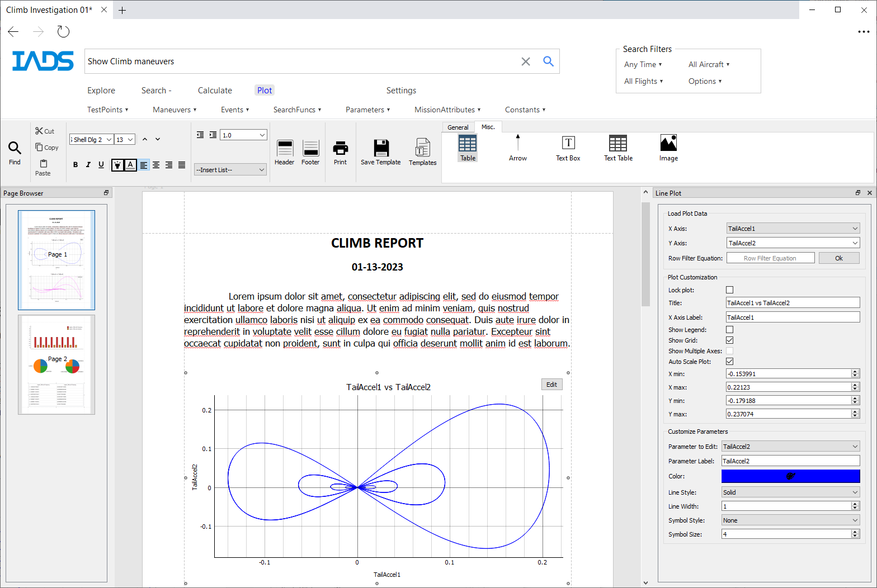Toggle bold formatting

pos(76,165)
